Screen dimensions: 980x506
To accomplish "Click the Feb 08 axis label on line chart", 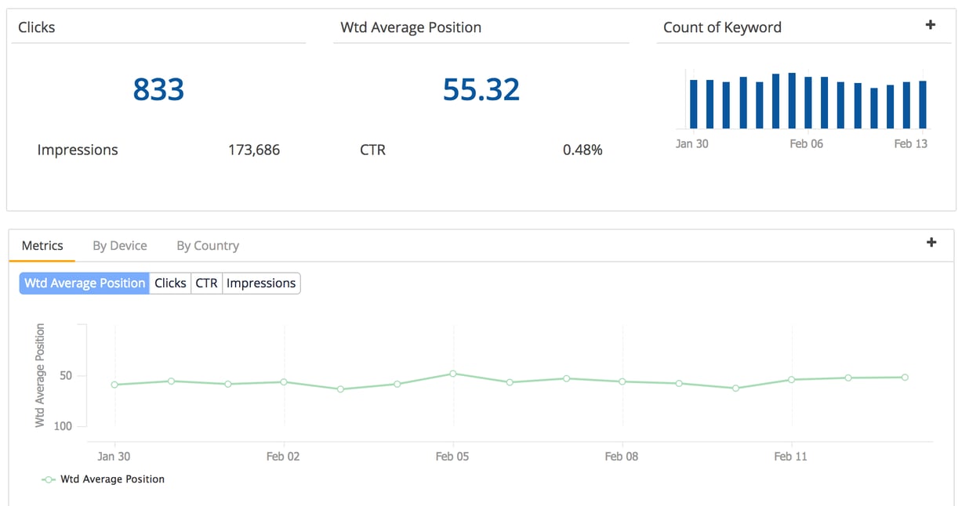I will pyautogui.click(x=622, y=456).
